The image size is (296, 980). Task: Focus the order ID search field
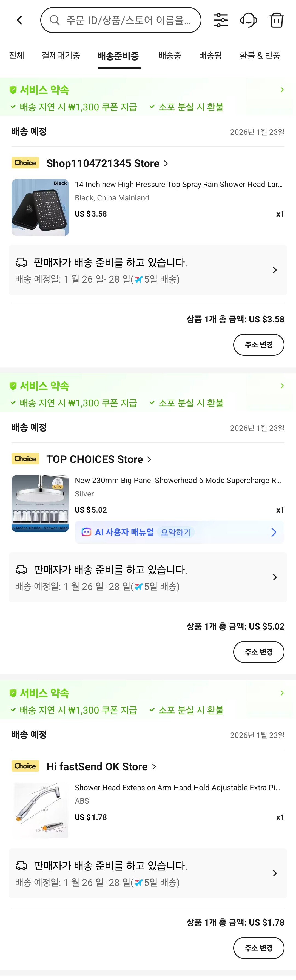click(x=128, y=20)
